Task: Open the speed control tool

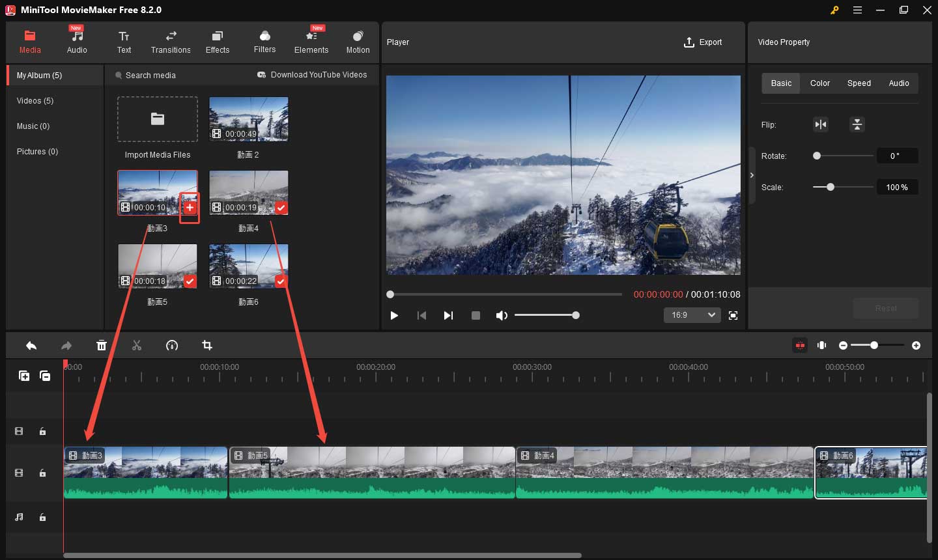Action: (172, 345)
